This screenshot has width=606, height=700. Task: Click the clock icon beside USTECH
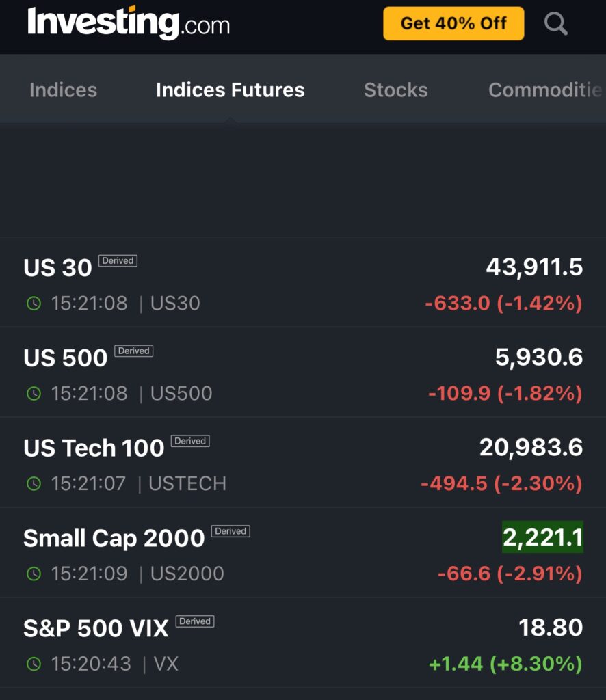click(x=34, y=484)
